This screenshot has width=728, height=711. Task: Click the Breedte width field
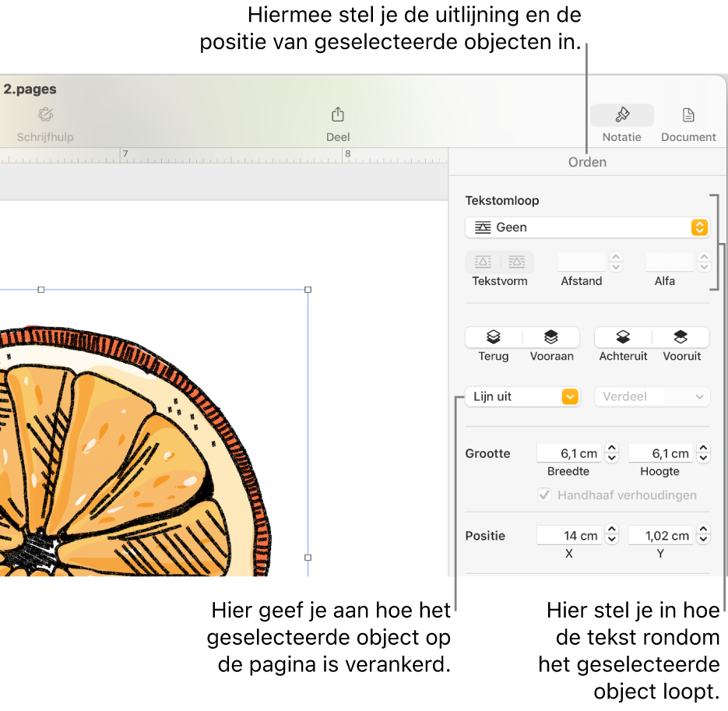point(568,453)
